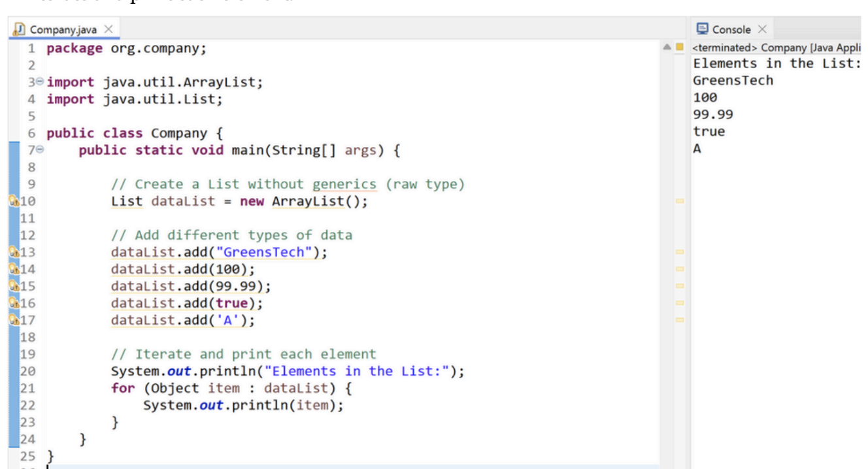Click the terminated Company launch label in Console
Image resolution: width=868 pixels, height=469 pixels.
(778, 48)
